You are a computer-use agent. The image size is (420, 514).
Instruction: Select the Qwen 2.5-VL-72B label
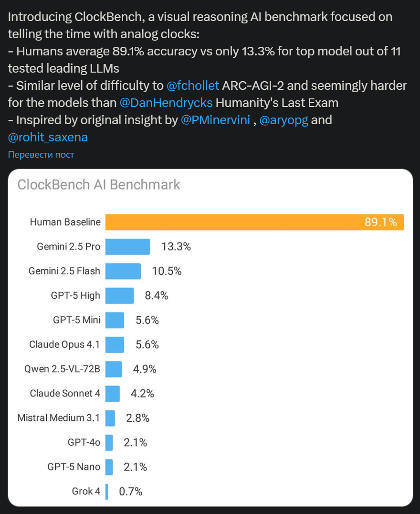tap(63, 369)
